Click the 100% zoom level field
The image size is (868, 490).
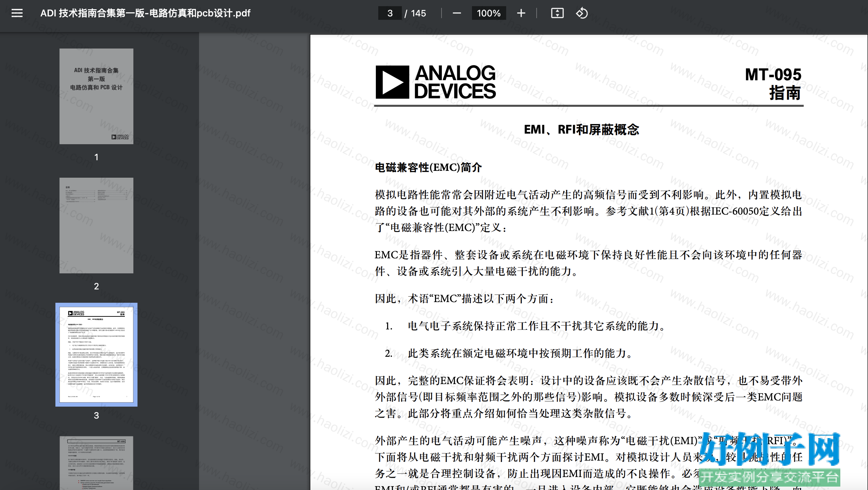(489, 13)
